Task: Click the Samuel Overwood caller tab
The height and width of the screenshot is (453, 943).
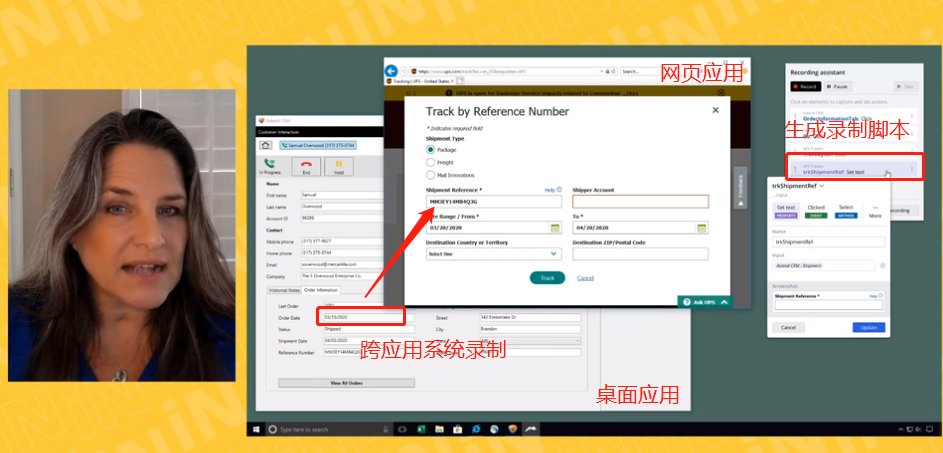Action: pos(318,145)
